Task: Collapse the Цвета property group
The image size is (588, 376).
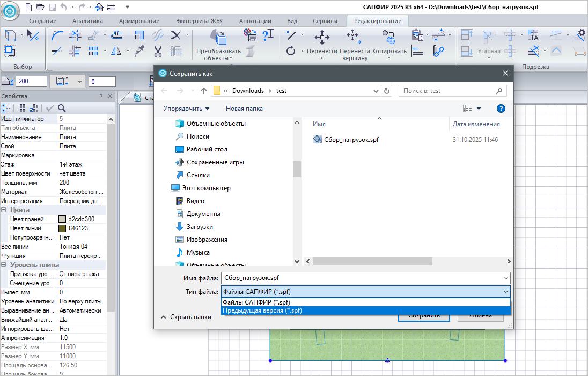Action: [x=4, y=210]
